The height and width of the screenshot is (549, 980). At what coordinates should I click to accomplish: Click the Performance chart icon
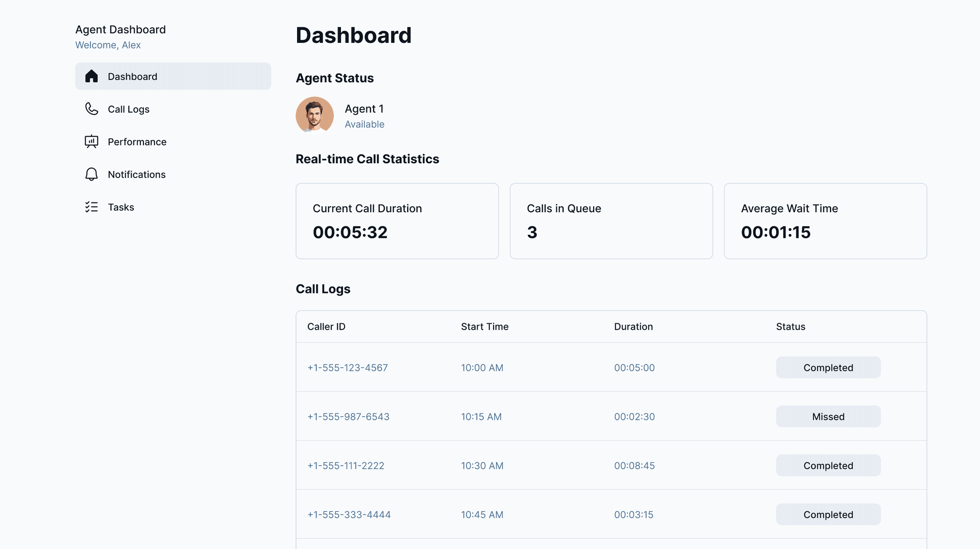[x=91, y=142]
